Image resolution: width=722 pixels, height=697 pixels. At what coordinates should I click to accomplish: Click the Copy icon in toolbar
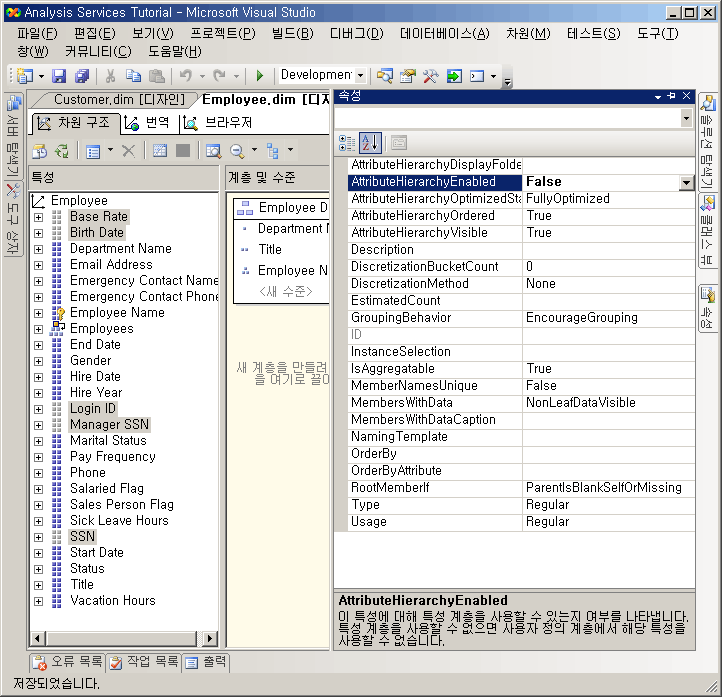(x=134, y=76)
